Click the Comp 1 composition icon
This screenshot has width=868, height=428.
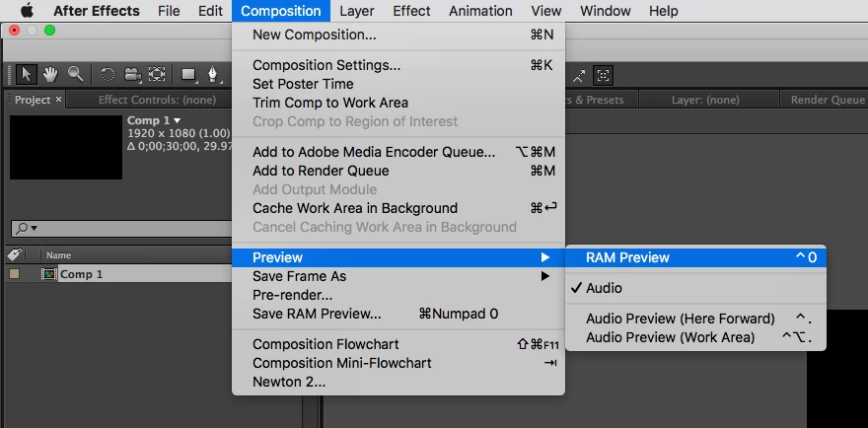(49, 273)
